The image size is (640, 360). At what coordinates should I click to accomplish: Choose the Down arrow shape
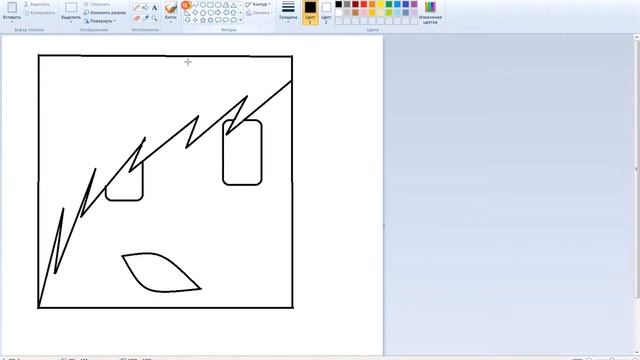[x=187, y=20]
